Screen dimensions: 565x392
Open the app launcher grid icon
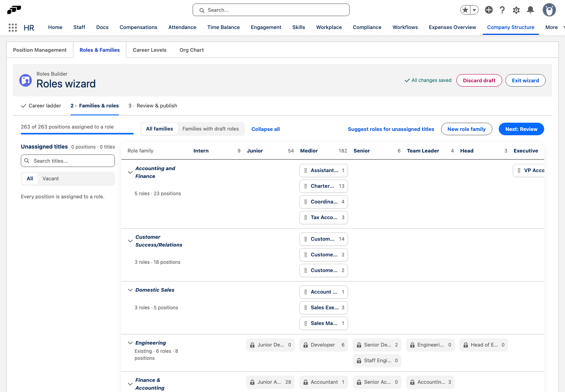tap(13, 27)
